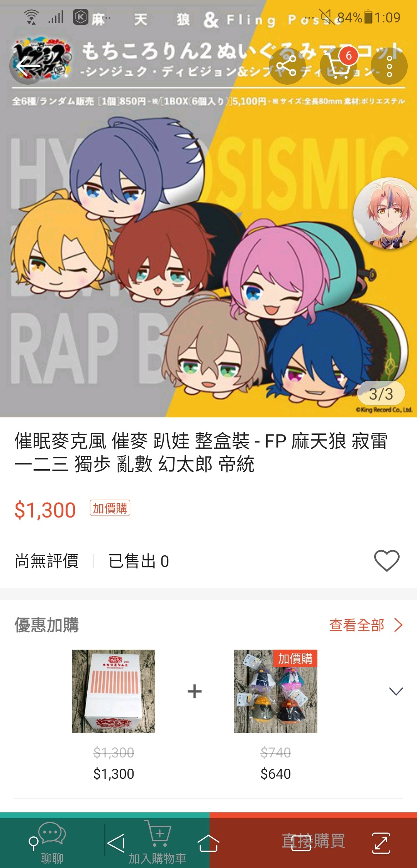Tap the 直接購買 buy now button
417x868 pixels.
coord(313,841)
